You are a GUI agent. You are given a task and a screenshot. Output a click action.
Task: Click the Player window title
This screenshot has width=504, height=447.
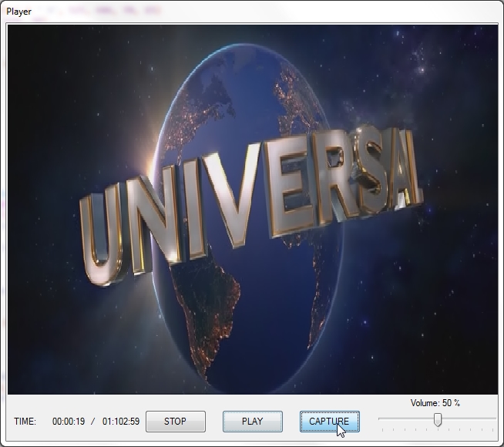19,12
